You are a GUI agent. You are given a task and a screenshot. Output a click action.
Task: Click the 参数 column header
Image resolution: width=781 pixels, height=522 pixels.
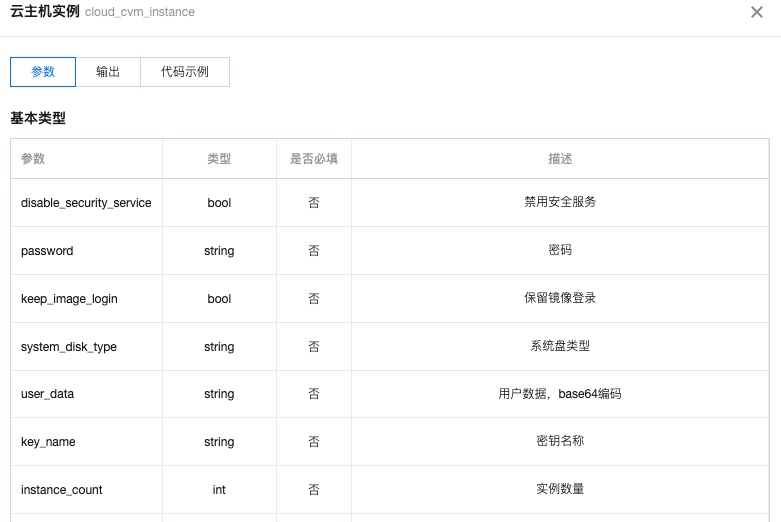[x=33, y=158]
